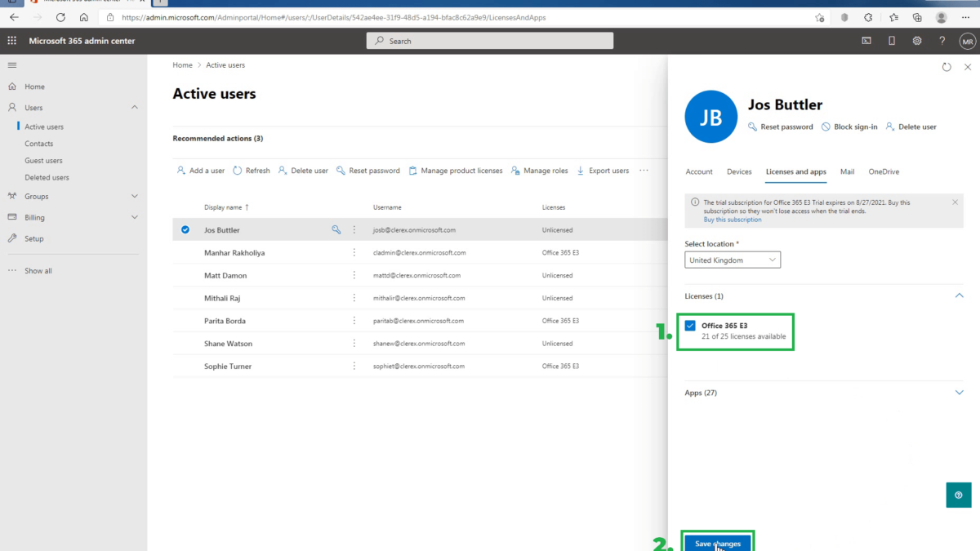Click Manage product licenses
The height and width of the screenshot is (551, 980).
pyautogui.click(x=456, y=171)
